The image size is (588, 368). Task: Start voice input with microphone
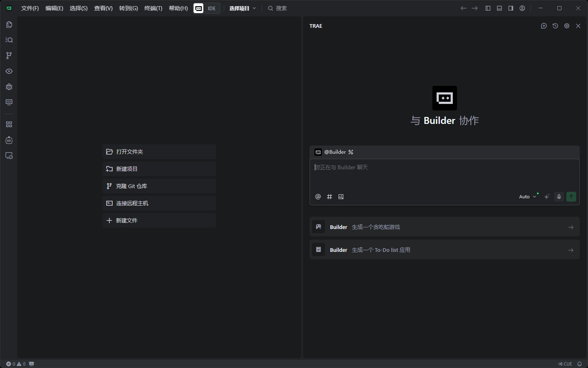coord(559,197)
